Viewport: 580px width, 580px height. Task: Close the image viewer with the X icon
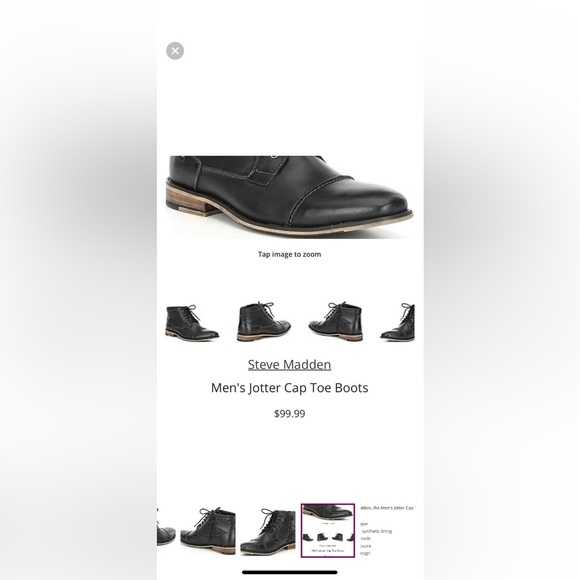tap(175, 51)
